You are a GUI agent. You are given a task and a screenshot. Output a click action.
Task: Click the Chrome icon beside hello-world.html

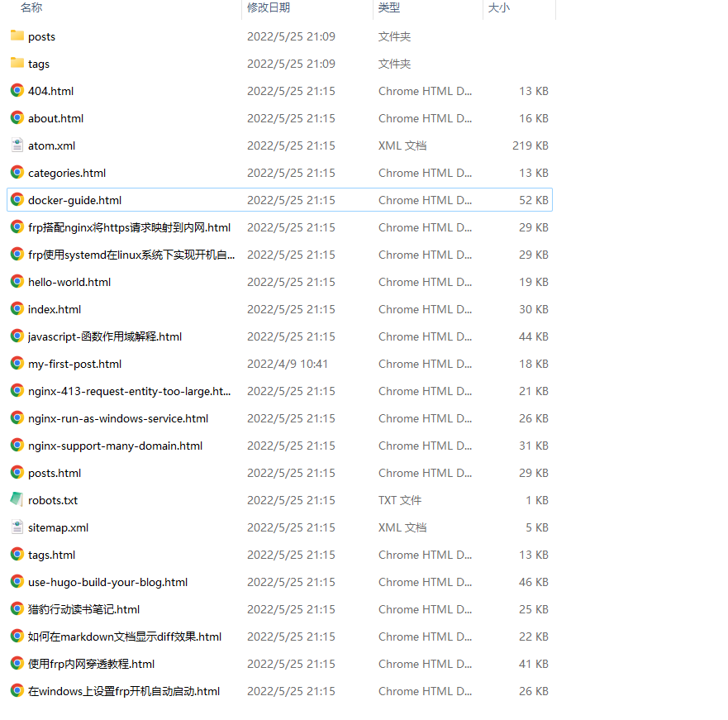(17, 282)
